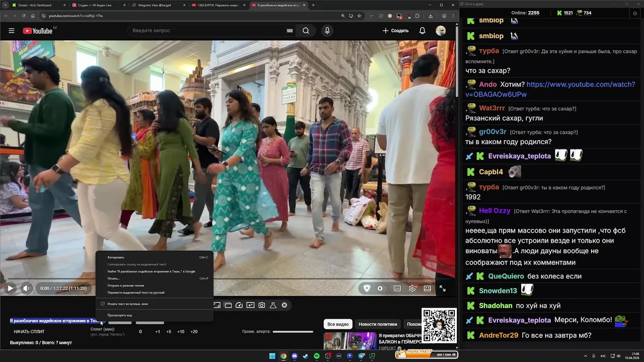Select Копировать in the context menu
The width and height of the screenshot is (644, 362).
click(154, 257)
